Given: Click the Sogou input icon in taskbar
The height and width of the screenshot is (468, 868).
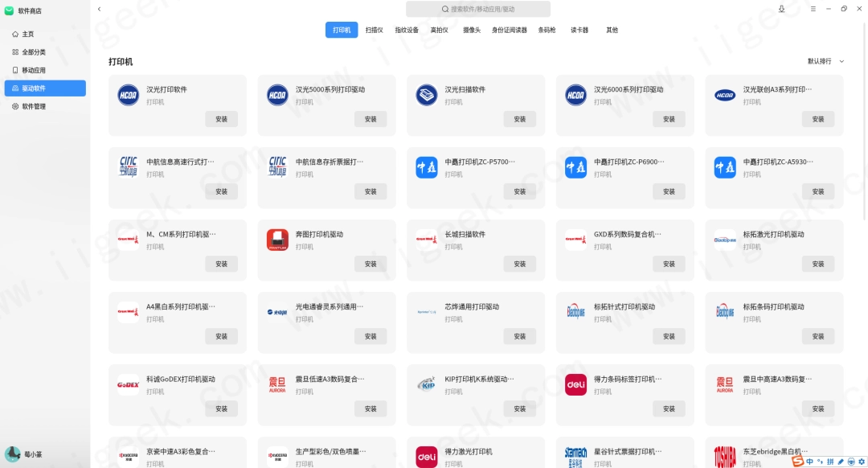Looking at the screenshot, I should pos(797,462).
